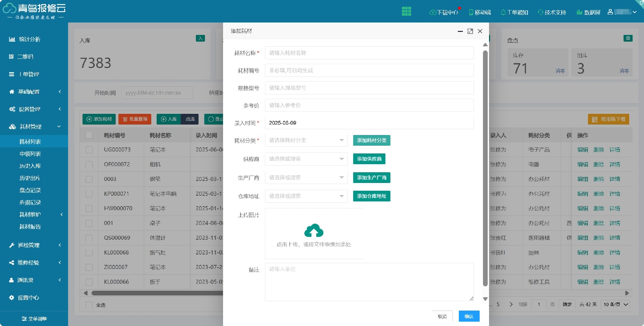This screenshot has height=326, width=644.
Task: Expand the 供应商 supplier dropdown
Action: pos(306,159)
